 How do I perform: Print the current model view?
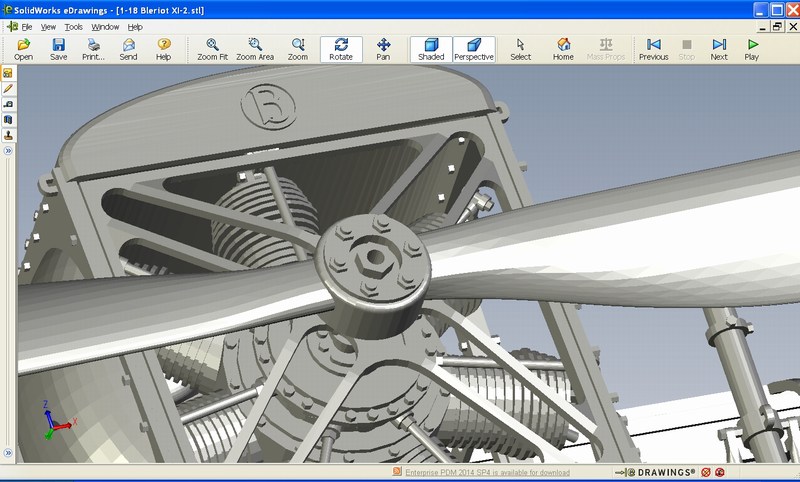click(x=93, y=49)
